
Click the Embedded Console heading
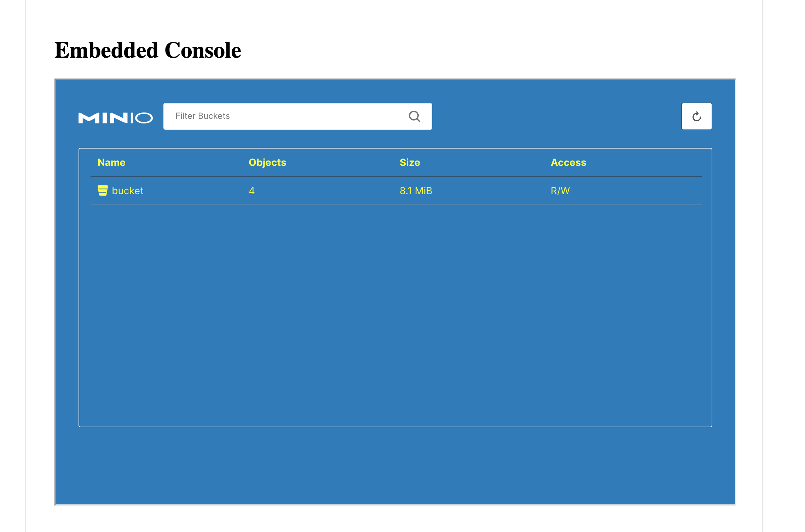click(148, 50)
